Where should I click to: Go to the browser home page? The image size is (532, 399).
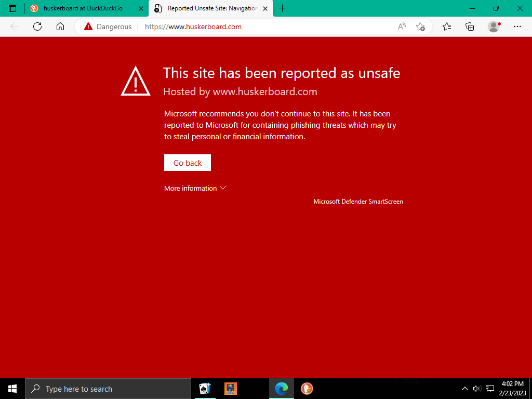tap(60, 26)
